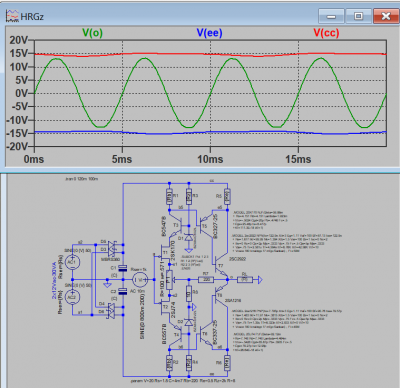Select voltage source AC2 in schematic
Screen dimensions: 400x388
[x=72, y=297]
